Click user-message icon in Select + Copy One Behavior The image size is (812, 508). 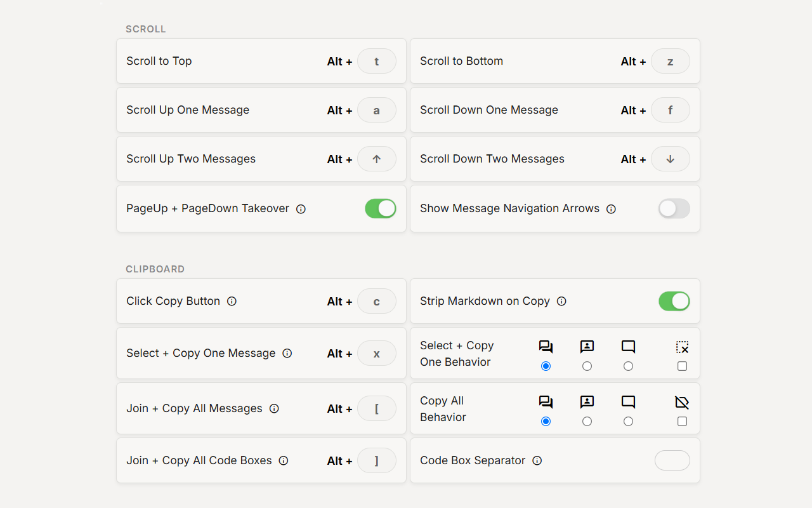pos(587,347)
